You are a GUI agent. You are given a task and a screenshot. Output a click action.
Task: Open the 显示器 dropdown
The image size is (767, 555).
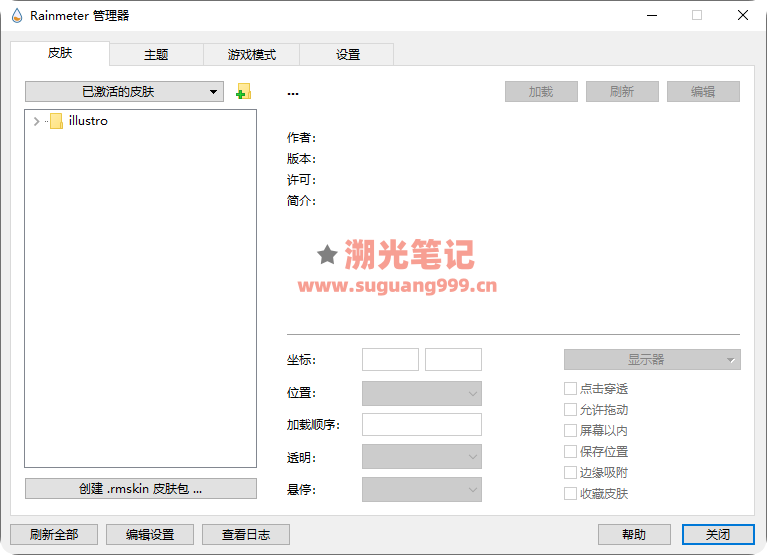pos(652,360)
